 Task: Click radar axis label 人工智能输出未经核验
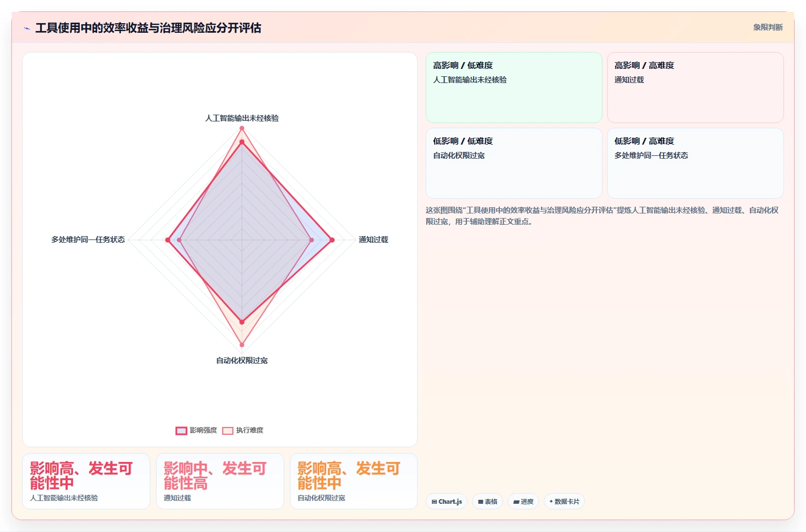click(x=242, y=118)
